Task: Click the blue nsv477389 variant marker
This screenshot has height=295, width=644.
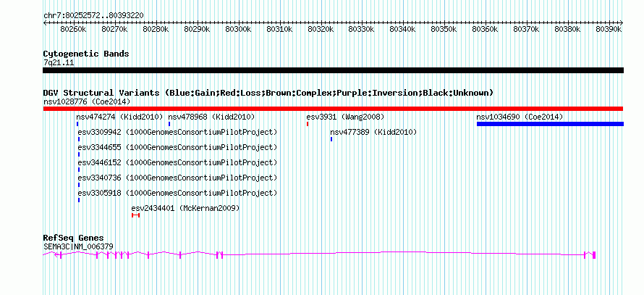Action: [x=331, y=139]
